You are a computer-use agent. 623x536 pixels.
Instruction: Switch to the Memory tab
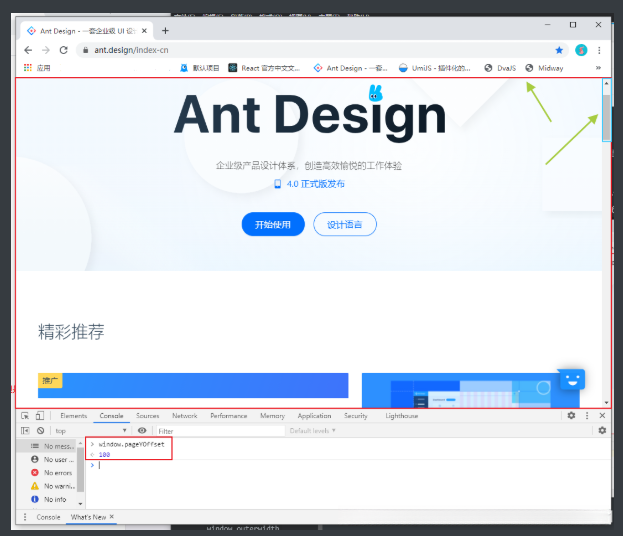pos(273,416)
